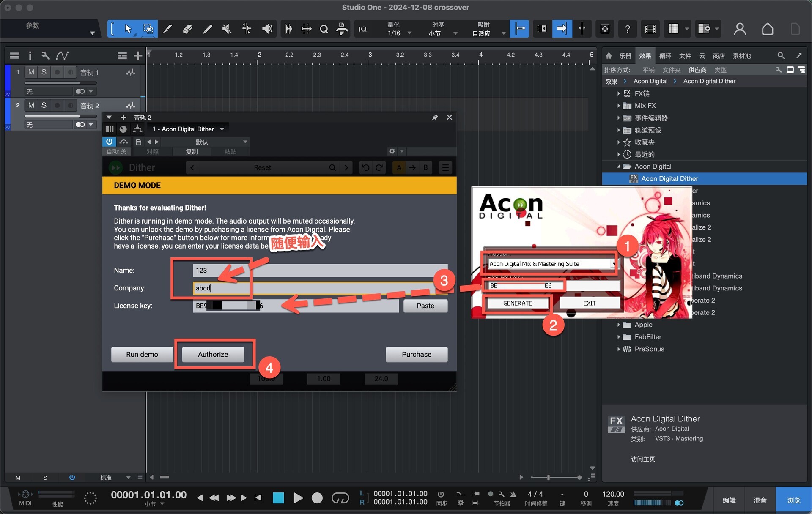Switch to the 商店 browser tab
Viewport: 812px width, 514px height.
[x=719, y=56]
